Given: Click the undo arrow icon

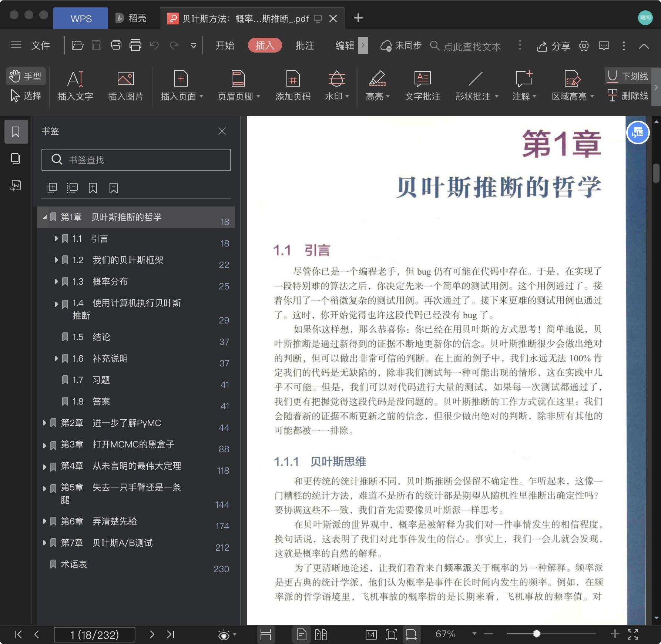Looking at the screenshot, I should coord(154,46).
